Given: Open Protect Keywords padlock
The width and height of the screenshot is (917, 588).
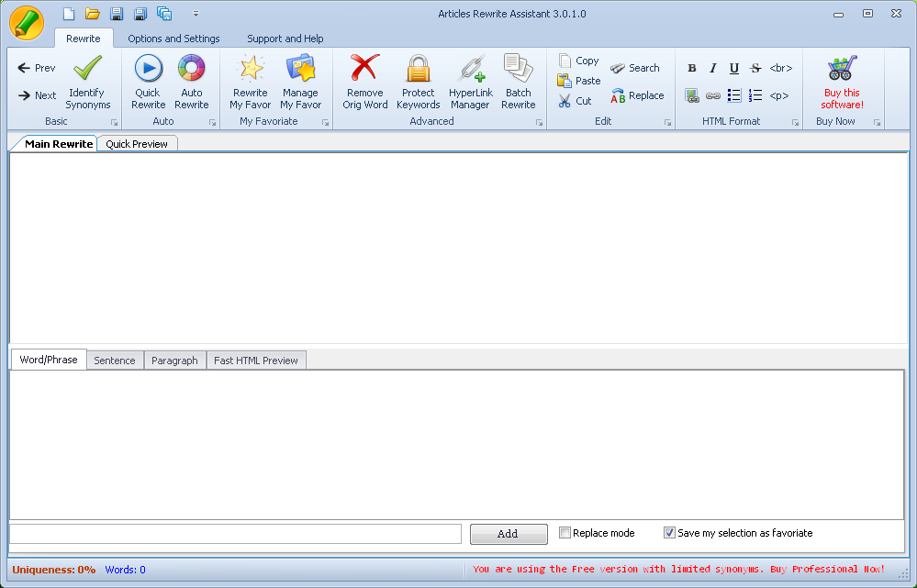Looking at the screenshot, I should coord(419,82).
